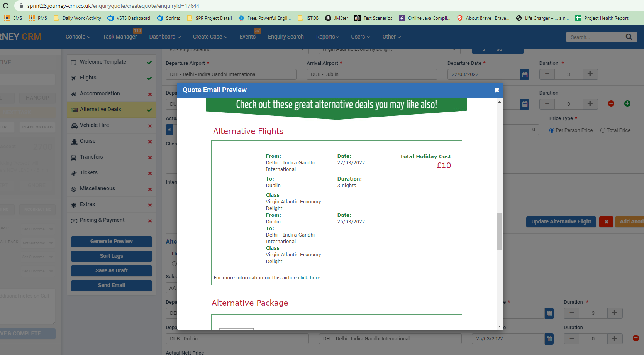Open the Departure Date calendar picker for 22/03/2022
This screenshot has height=355, width=644.
click(x=525, y=74)
